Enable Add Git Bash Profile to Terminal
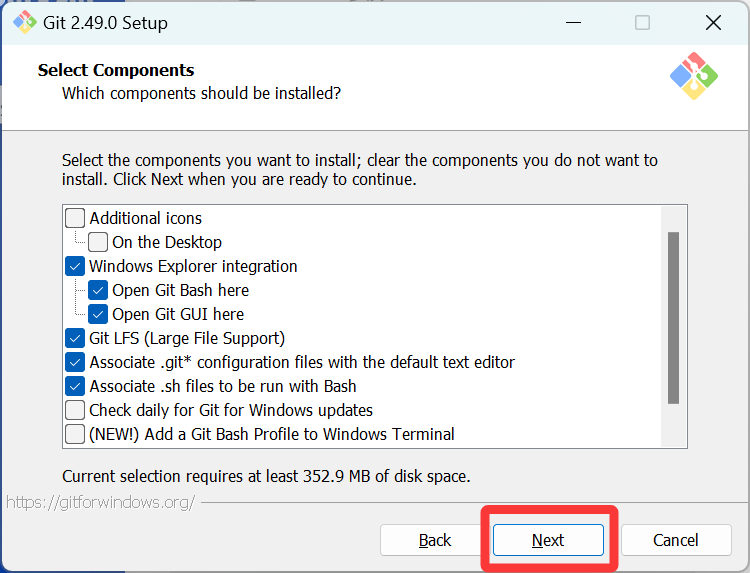 pos(75,434)
